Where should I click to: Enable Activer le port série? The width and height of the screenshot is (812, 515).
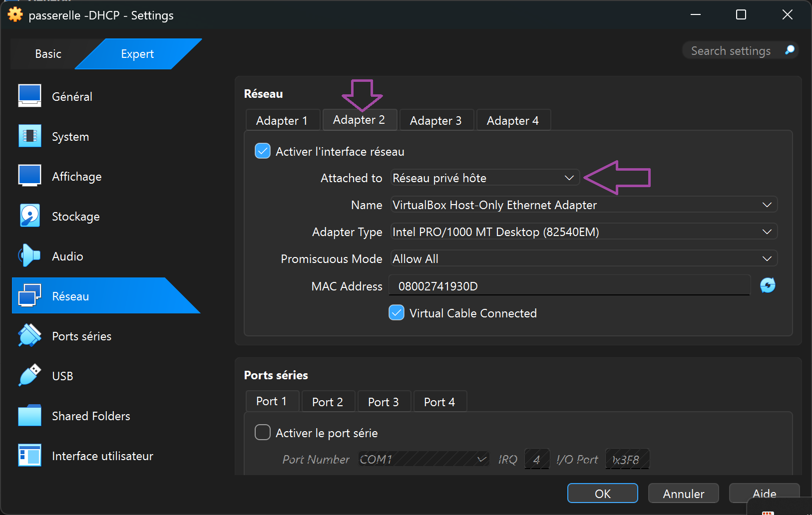coord(263,432)
